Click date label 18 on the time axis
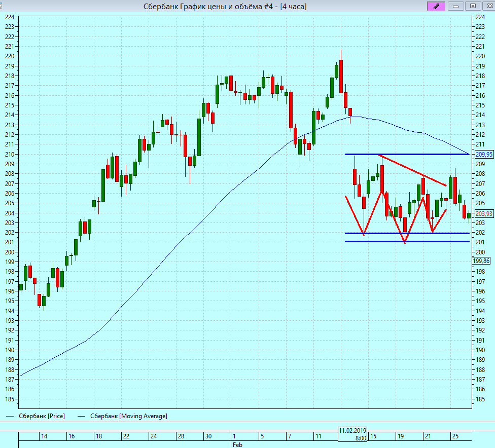This screenshot has width=495, height=448. [99, 436]
